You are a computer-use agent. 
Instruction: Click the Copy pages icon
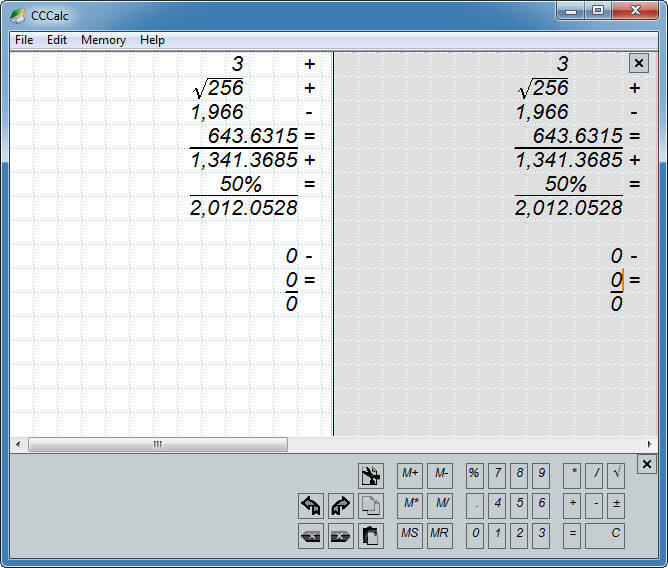tap(371, 506)
